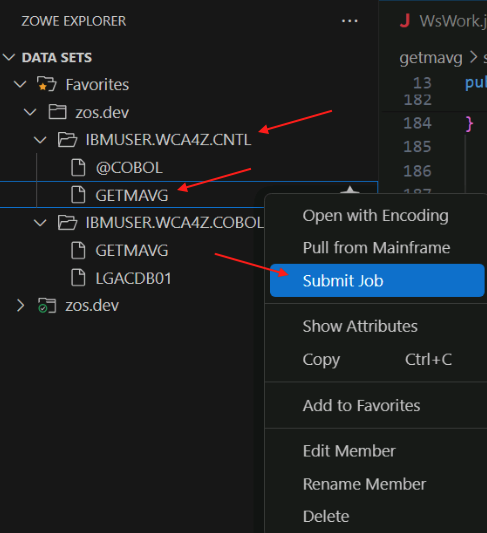Viewport: 487px width, 533px height.
Task: Click the Favorites star folder icon
Action: point(47,84)
